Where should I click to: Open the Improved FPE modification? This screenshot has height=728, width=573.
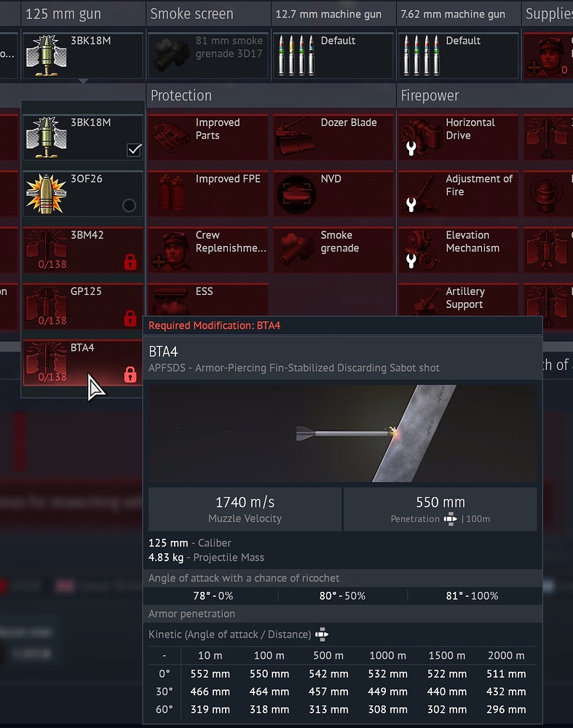[208, 194]
